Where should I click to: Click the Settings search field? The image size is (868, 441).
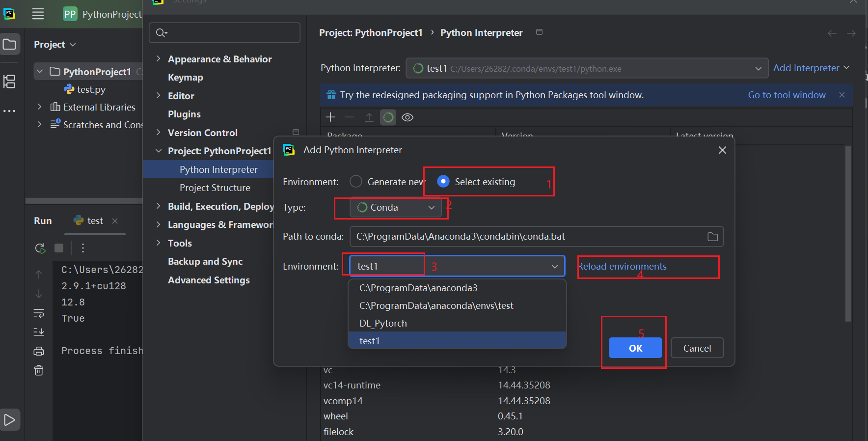tap(224, 33)
